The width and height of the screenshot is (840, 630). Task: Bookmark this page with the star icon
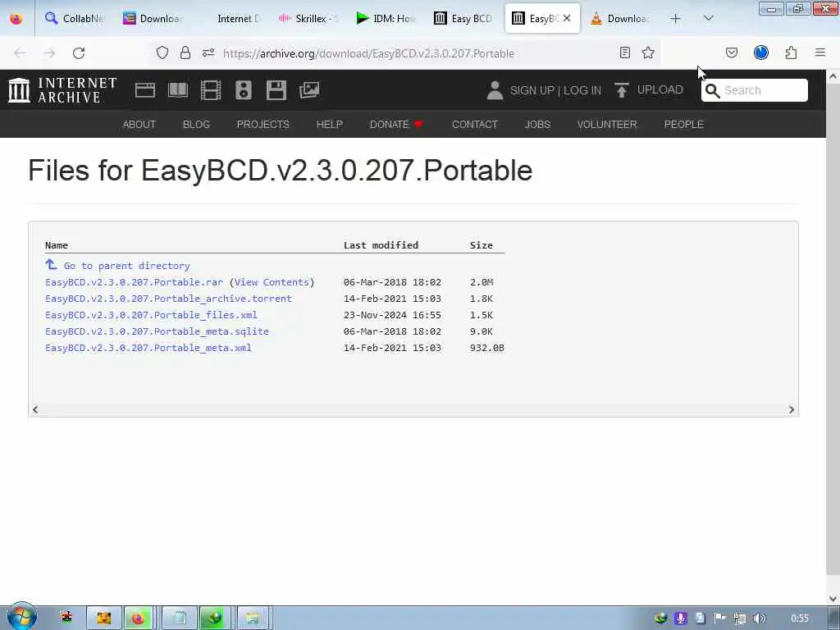[648, 52]
